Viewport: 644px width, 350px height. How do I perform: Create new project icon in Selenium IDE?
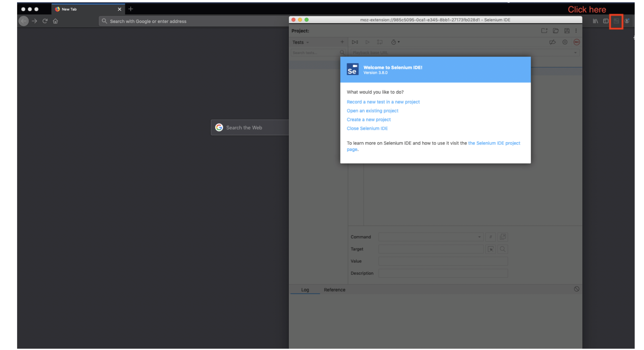(x=544, y=31)
